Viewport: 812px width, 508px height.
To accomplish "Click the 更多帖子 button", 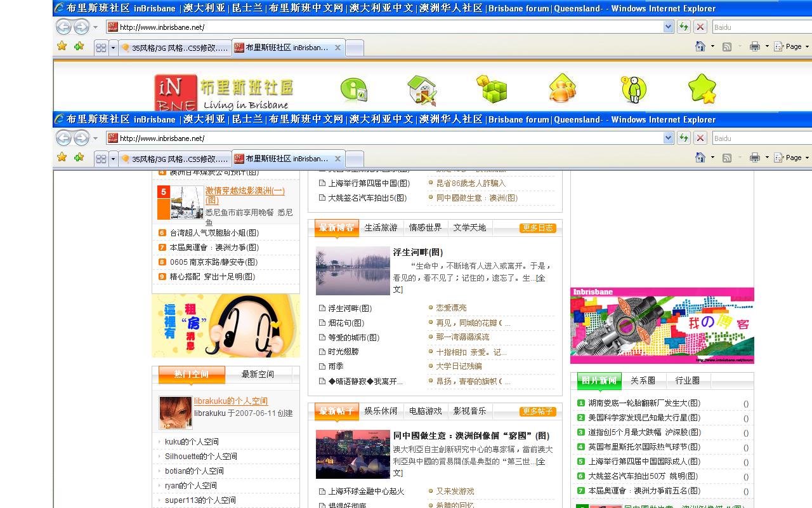I will (x=537, y=411).
